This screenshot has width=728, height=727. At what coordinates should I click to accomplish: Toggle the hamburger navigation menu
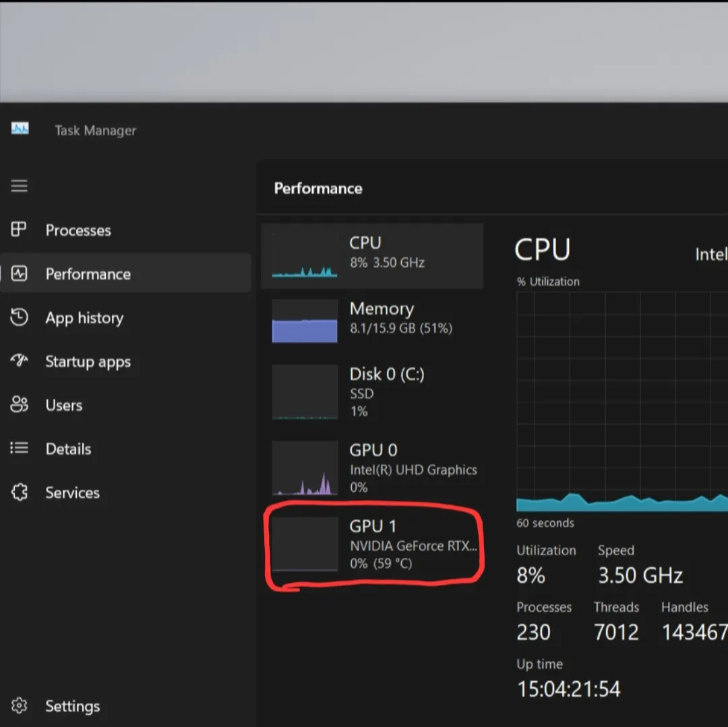click(x=19, y=186)
